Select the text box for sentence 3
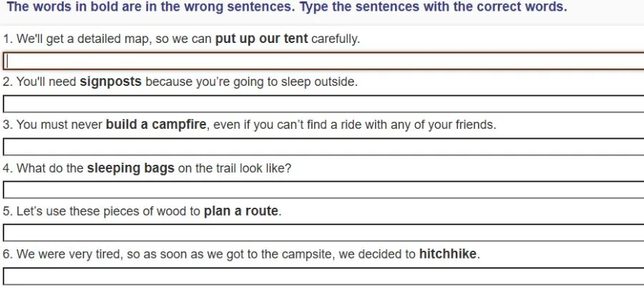This screenshot has height=293, width=644. click(x=322, y=147)
